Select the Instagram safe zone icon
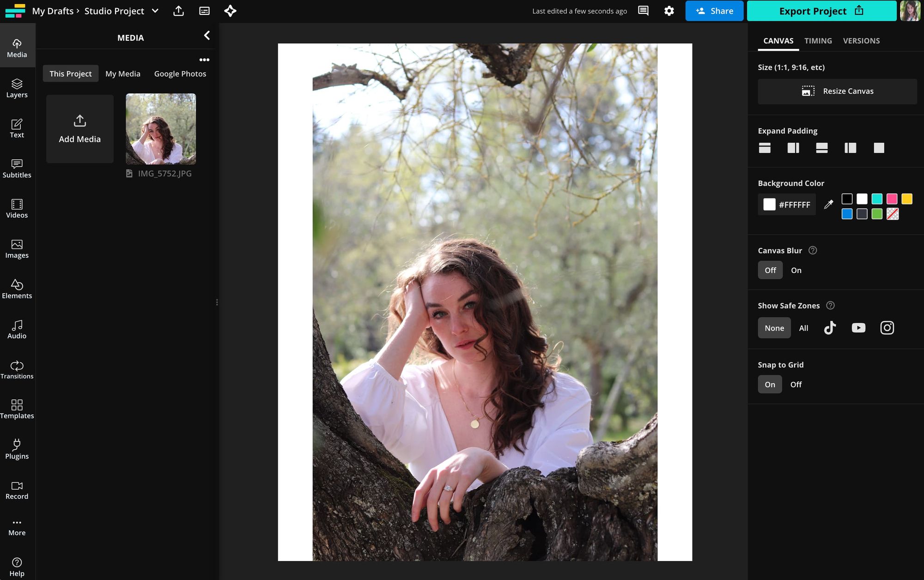Image resolution: width=924 pixels, height=580 pixels. [887, 328]
